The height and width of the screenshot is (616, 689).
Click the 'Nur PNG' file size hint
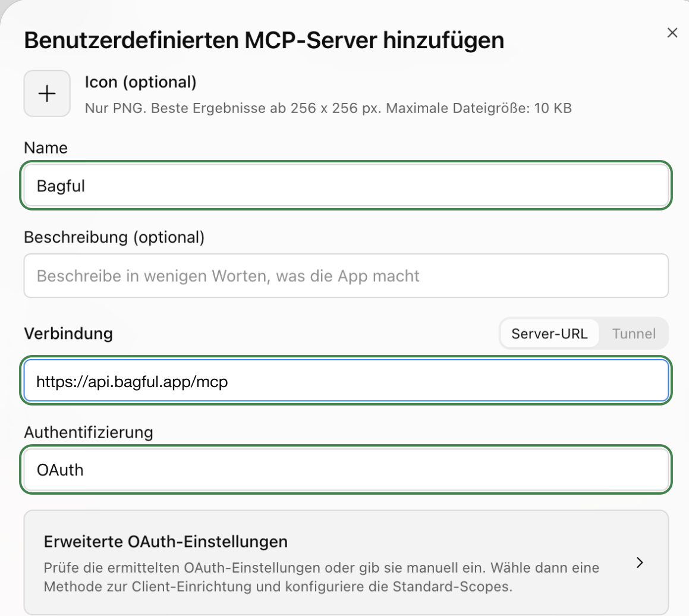point(328,108)
